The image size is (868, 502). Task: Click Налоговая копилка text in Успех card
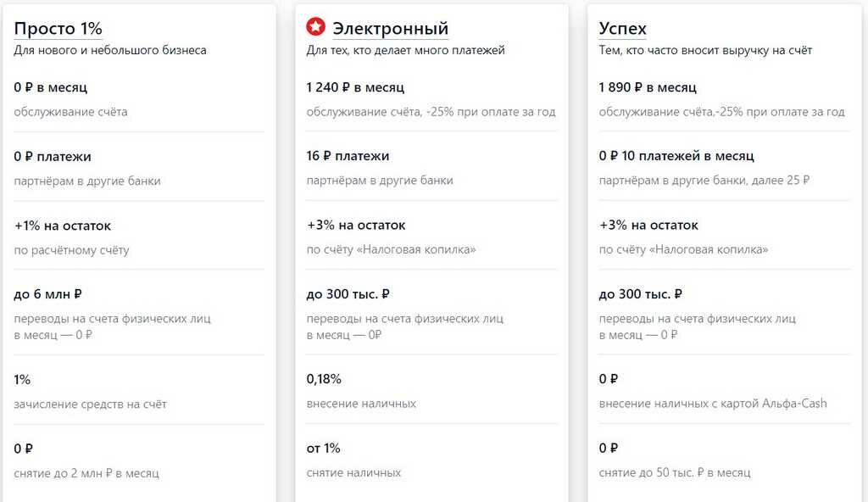(x=709, y=249)
